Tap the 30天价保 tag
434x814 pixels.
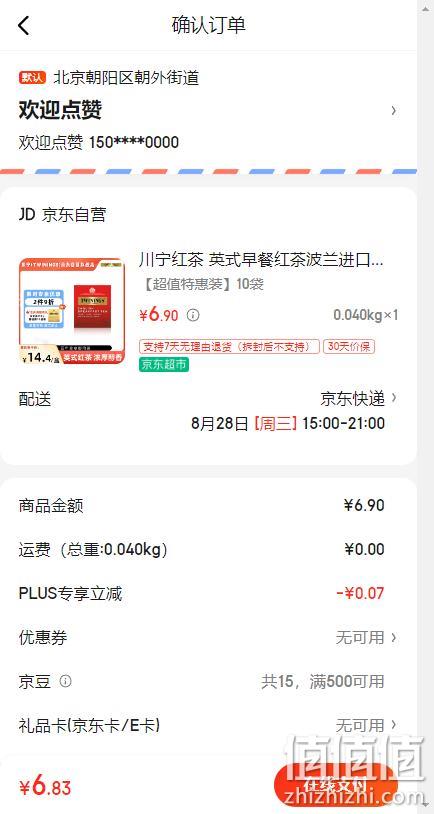click(349, 346)
